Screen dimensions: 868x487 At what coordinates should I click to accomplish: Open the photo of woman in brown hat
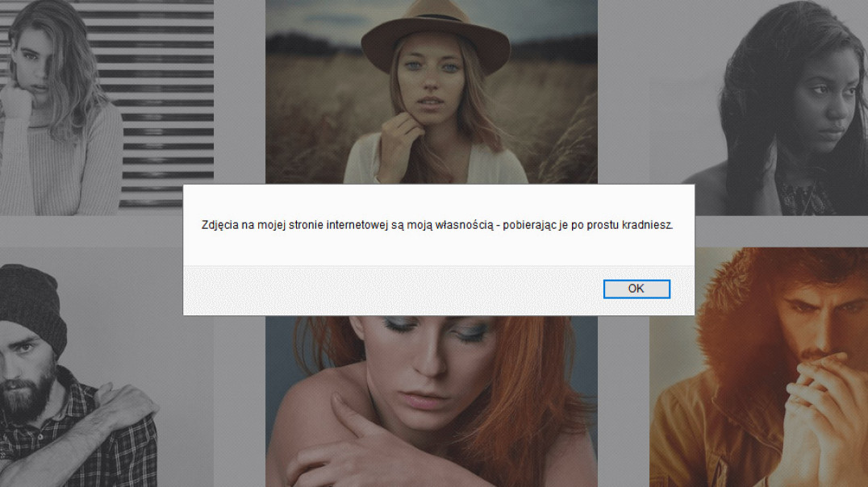(x=432, y=92)
